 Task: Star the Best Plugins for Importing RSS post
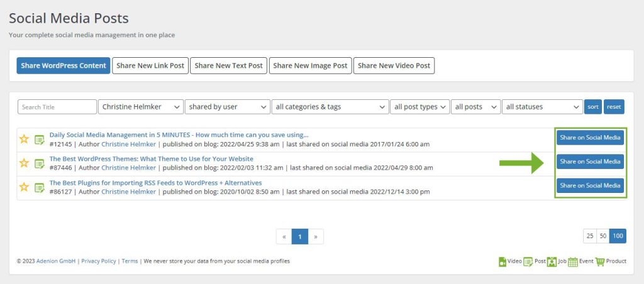click(x=25, y=188)
